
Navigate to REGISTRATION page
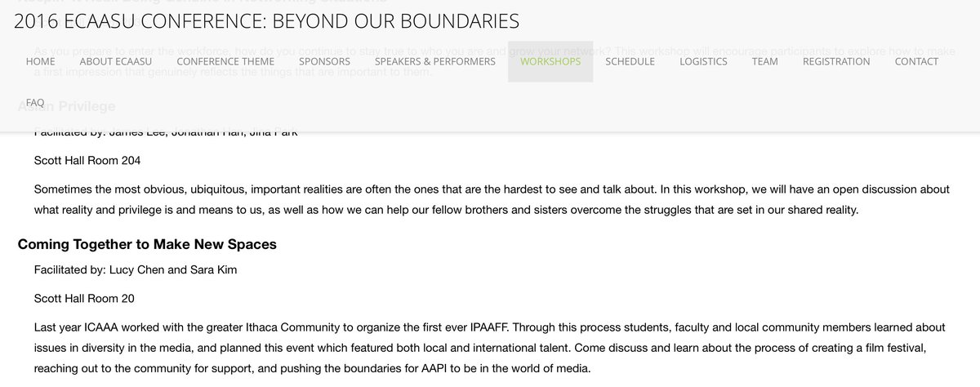pyautogui.click(x=836, y=61)
